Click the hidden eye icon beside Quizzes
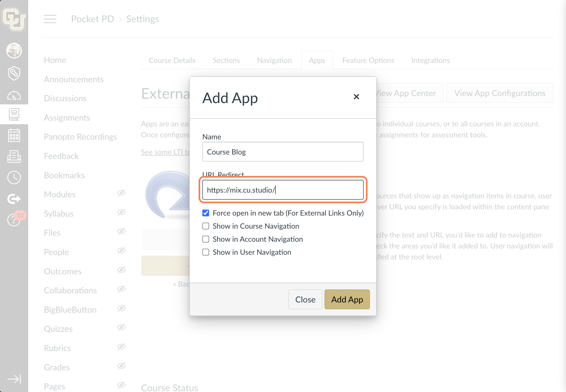The width and height of the screenshot is (566, 392). (121, 327)
